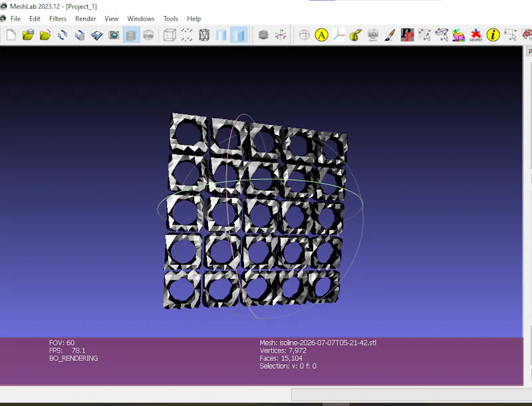Take a snapshot with camera icon

click(114, 35)
